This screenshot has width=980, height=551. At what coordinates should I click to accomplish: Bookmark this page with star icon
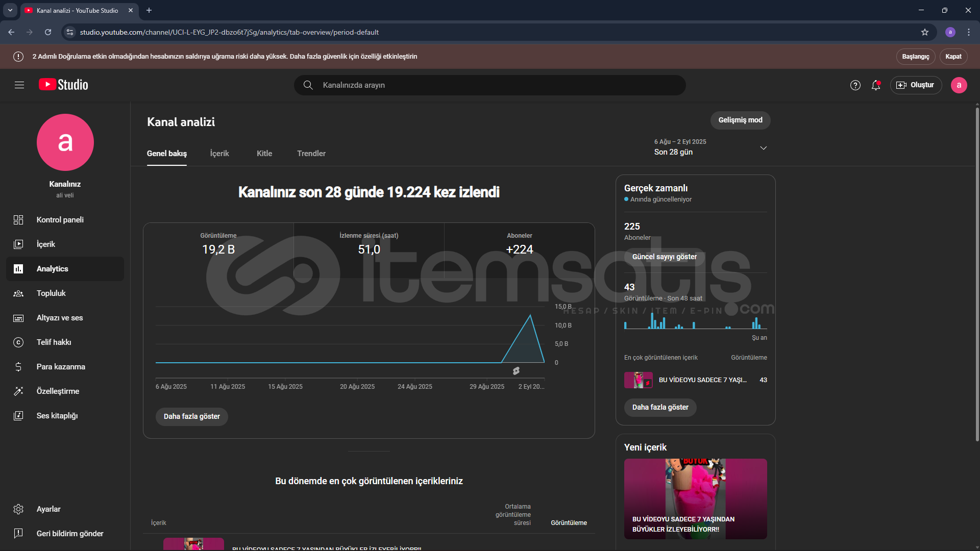pyautogui.click(x=925, y=32)
